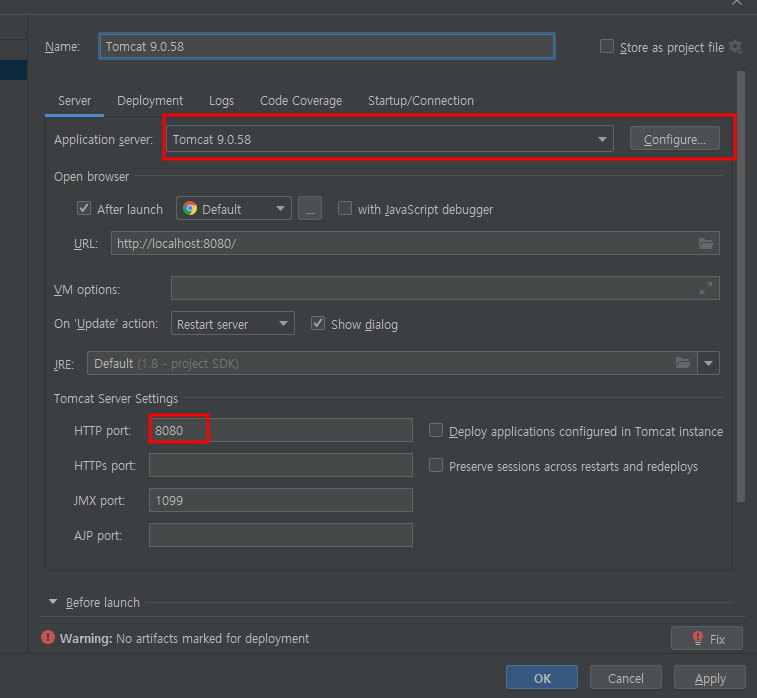
Task: Click the 'No artifacts marked for deployment' warning text
Action: [212, 639]
